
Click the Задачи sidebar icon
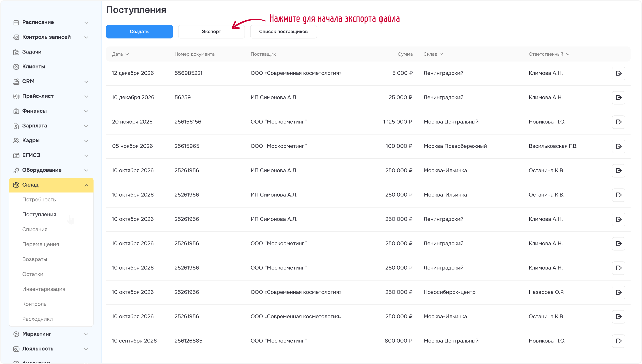coord(16,52)
